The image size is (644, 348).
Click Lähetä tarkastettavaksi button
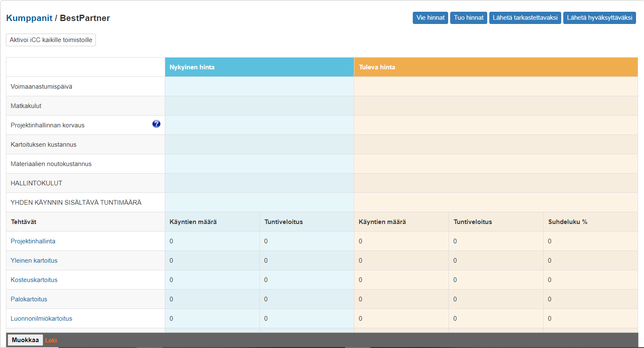pos(525,18)
